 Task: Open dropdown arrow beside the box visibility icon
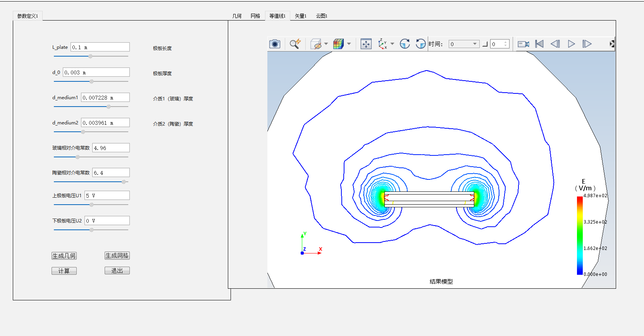click(326, 44)
